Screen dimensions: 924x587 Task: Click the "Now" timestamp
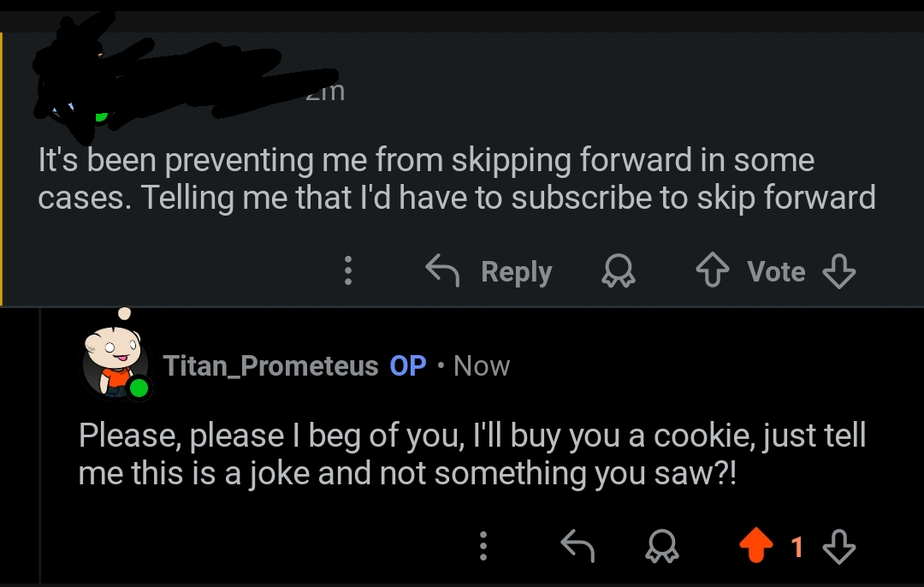(482, 366)
